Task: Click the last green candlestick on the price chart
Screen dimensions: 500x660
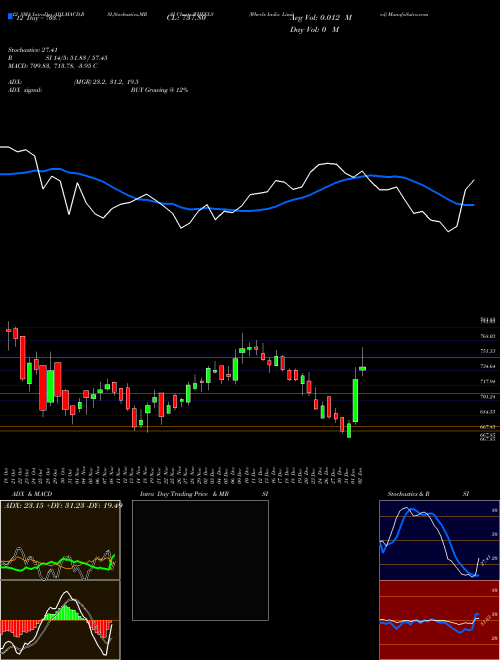Action: click(x=362, y=369)
